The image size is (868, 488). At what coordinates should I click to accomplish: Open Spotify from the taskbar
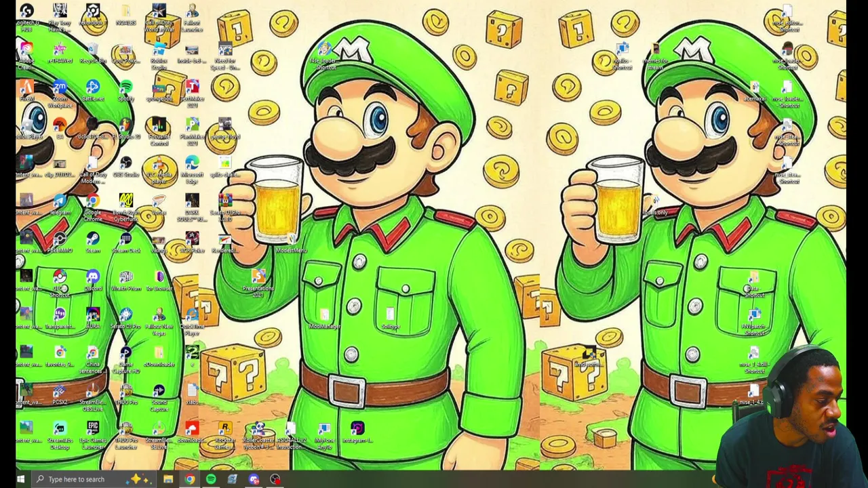click(211, 479)
